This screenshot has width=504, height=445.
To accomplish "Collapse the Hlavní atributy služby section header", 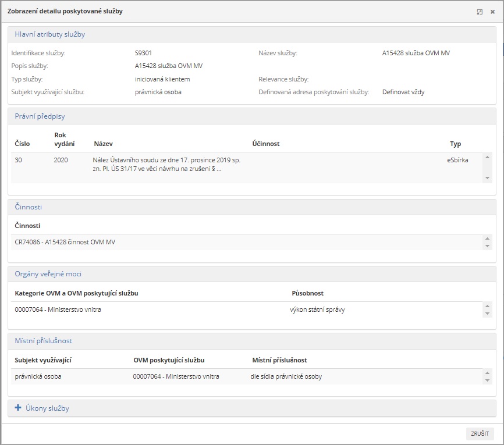I will [49, 34].
